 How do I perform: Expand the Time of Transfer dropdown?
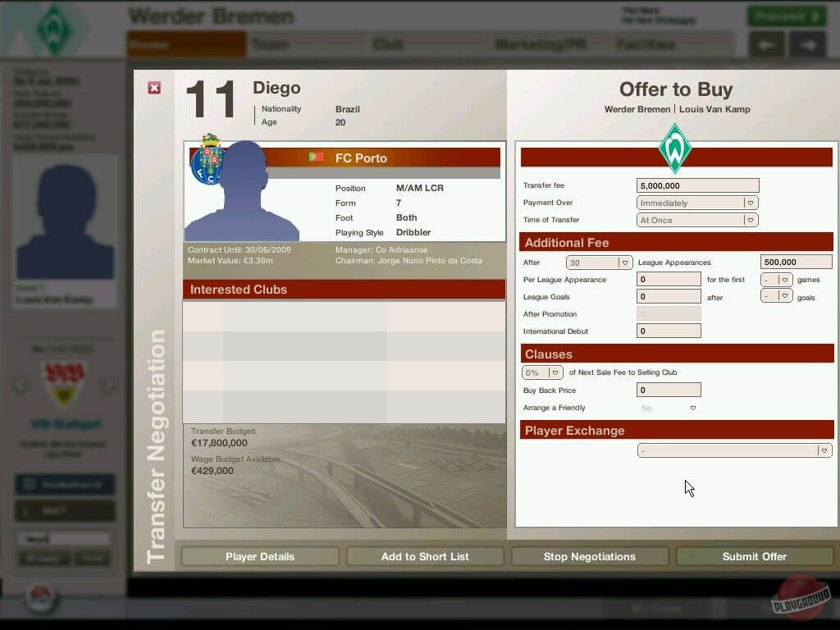point(697,220)
